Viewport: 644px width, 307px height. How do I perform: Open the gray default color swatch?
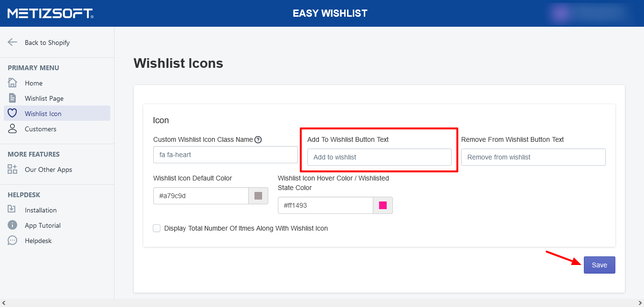click(x=258, y=196)
